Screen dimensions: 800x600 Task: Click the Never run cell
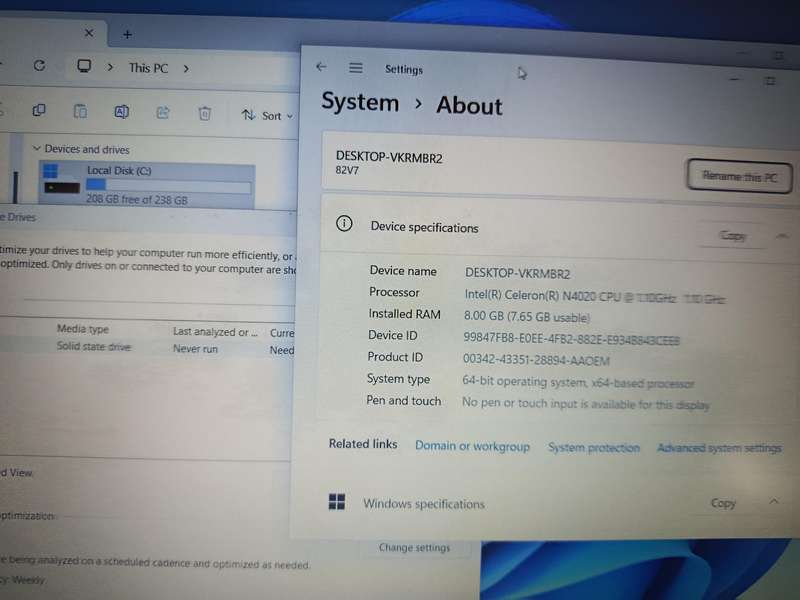point(195,349)
